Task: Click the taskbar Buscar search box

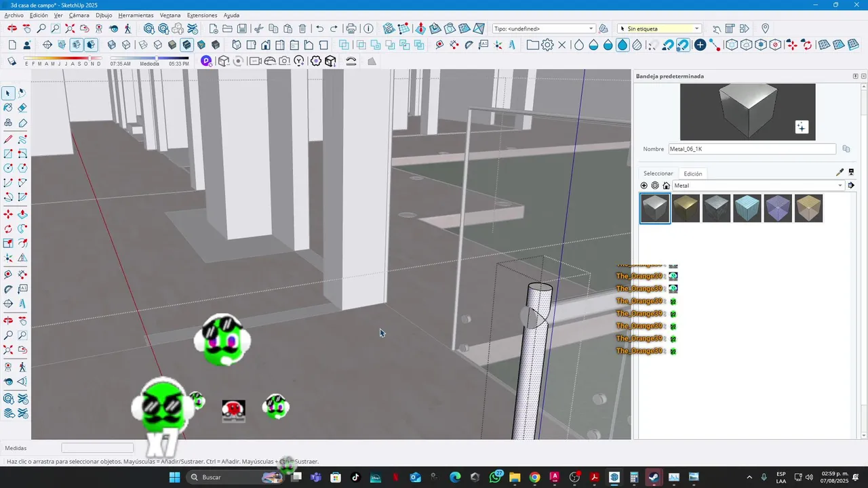Action: (235, 477)
